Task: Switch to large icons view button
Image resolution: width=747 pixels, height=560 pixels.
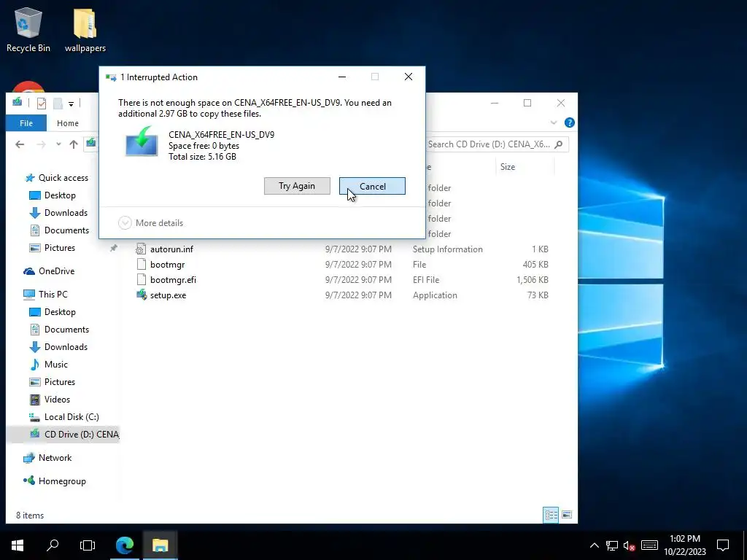Action: (567, 515)
